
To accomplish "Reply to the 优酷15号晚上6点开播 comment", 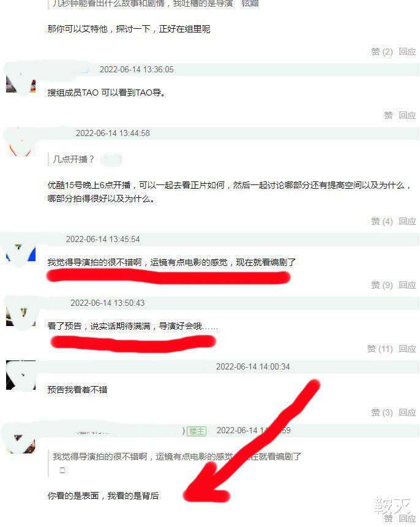I will coord(407,221).
